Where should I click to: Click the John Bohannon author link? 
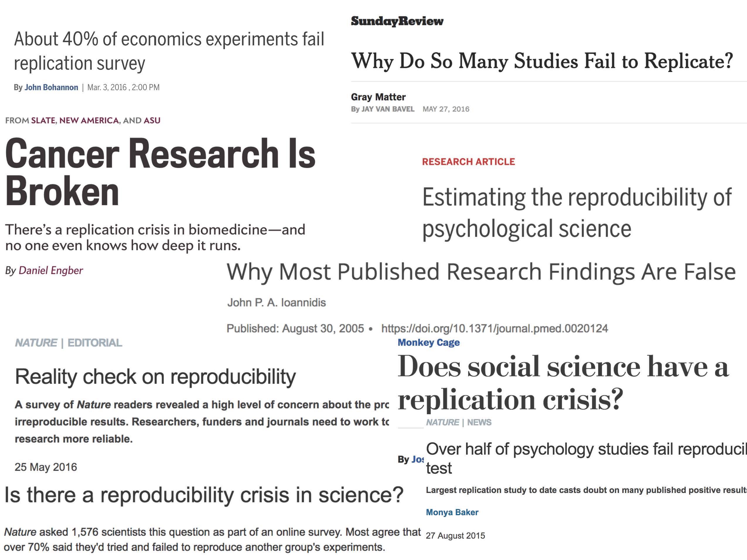[x=51, y=88]
